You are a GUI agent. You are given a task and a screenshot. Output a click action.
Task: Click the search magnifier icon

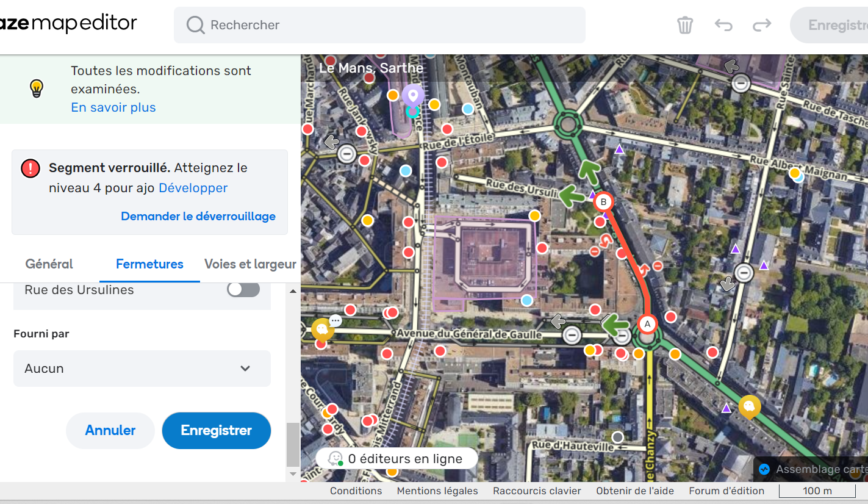pos(195,25)
